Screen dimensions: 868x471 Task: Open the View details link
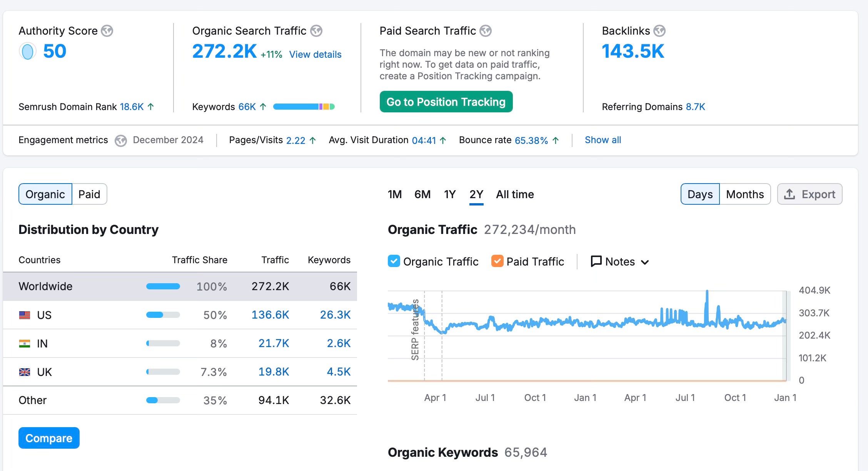coord(315,55)
